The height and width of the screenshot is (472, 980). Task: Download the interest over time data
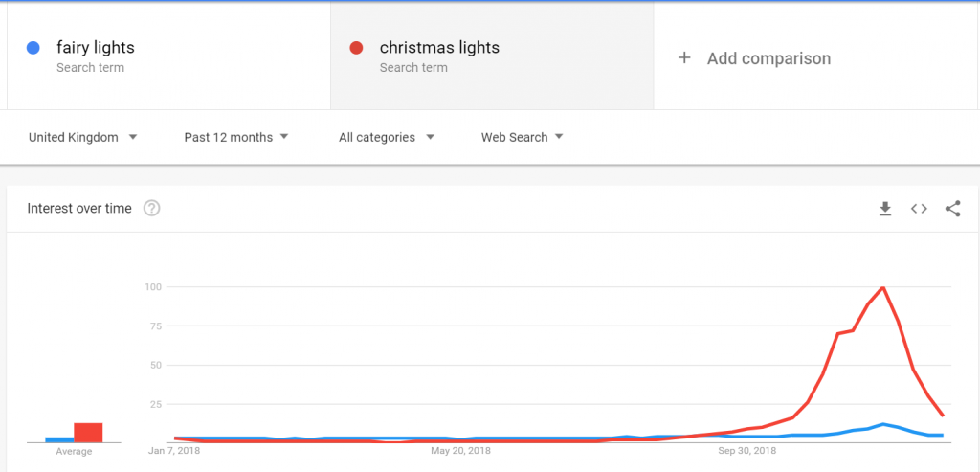point(885,209)
